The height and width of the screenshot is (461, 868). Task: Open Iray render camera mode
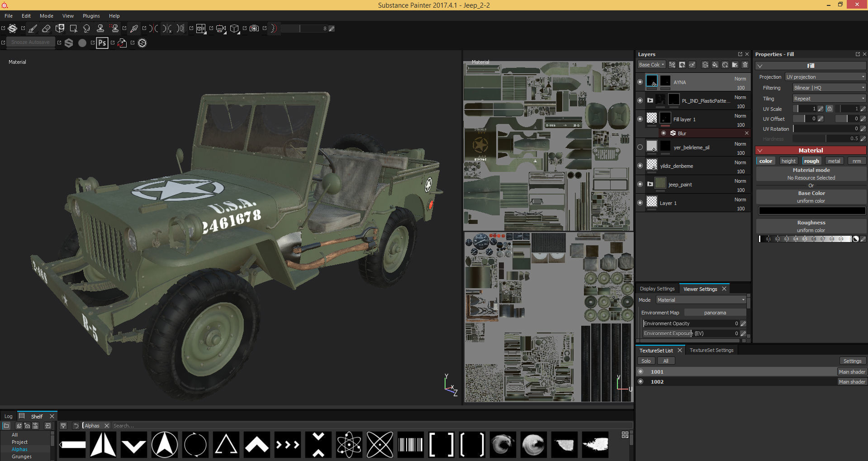254,29
